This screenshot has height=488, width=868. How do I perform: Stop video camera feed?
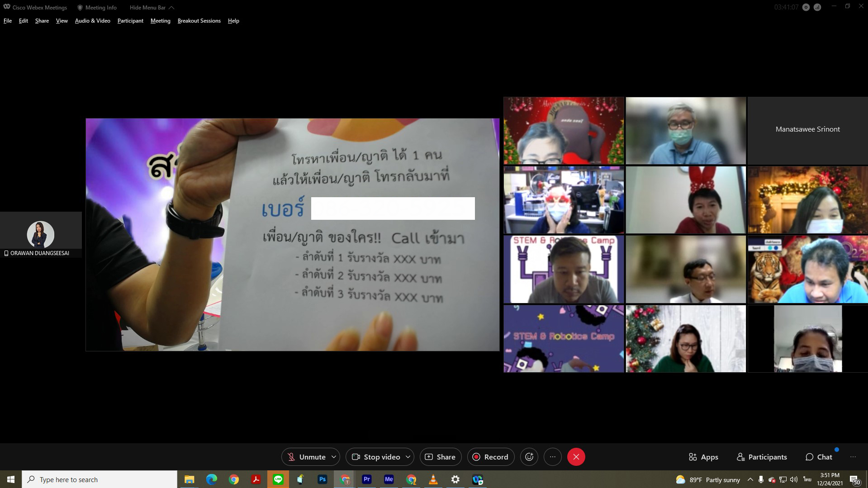tap(376, 457)
